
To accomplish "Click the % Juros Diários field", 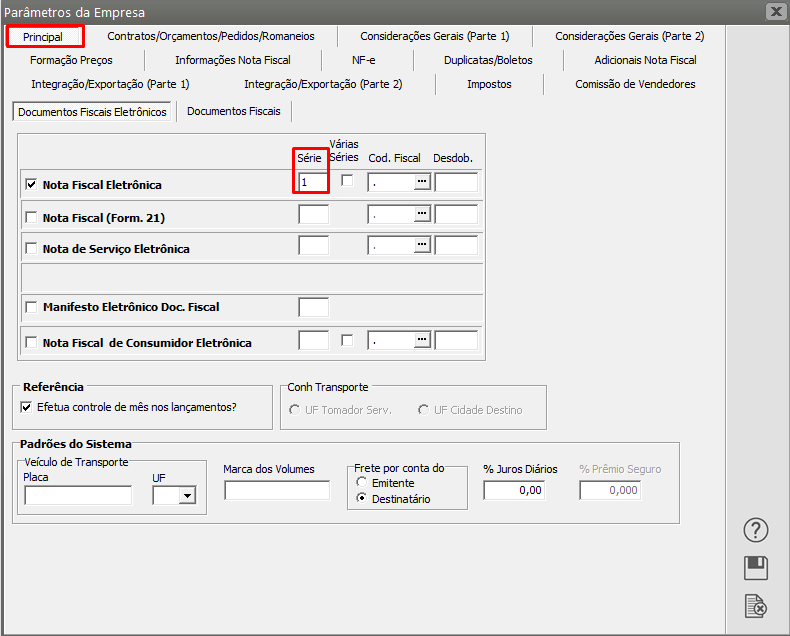I will pyautogui.click(x=514, y=490).
